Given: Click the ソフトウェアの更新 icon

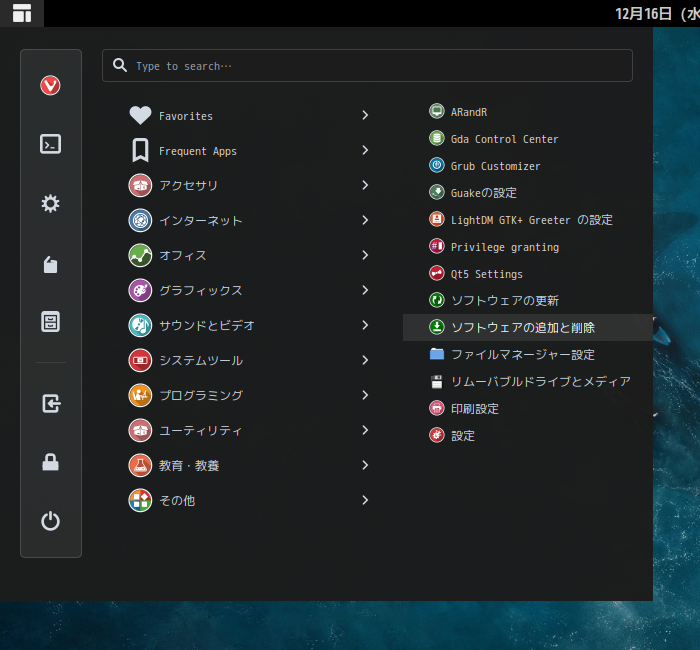Looking at the screenshot, I should pos(437,300).
